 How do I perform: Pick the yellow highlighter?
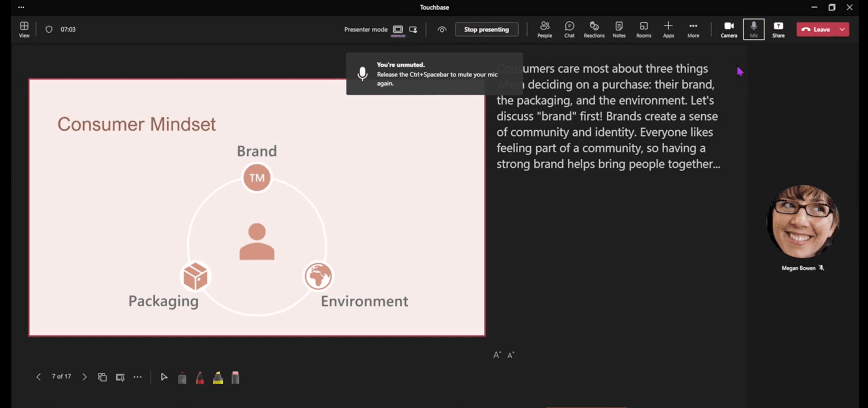[218, 378]
